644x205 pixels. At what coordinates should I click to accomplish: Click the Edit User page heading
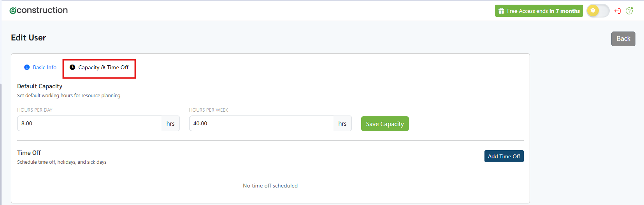pyautogui.click(x=28, y=38)
